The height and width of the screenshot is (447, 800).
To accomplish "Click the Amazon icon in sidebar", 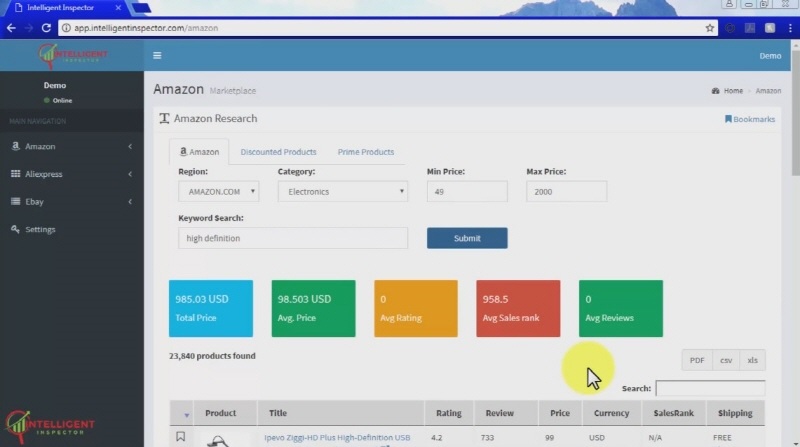I will click(x=15, y=146).
